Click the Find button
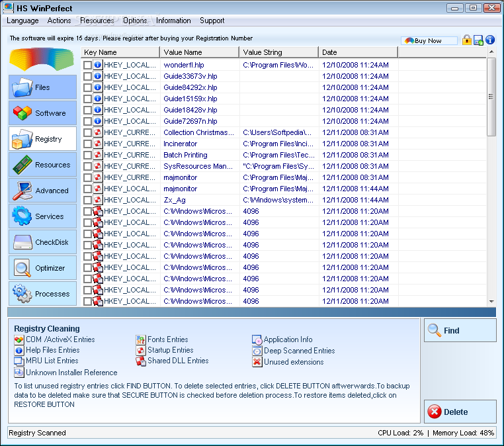504x446 pixels. [460, 330]
